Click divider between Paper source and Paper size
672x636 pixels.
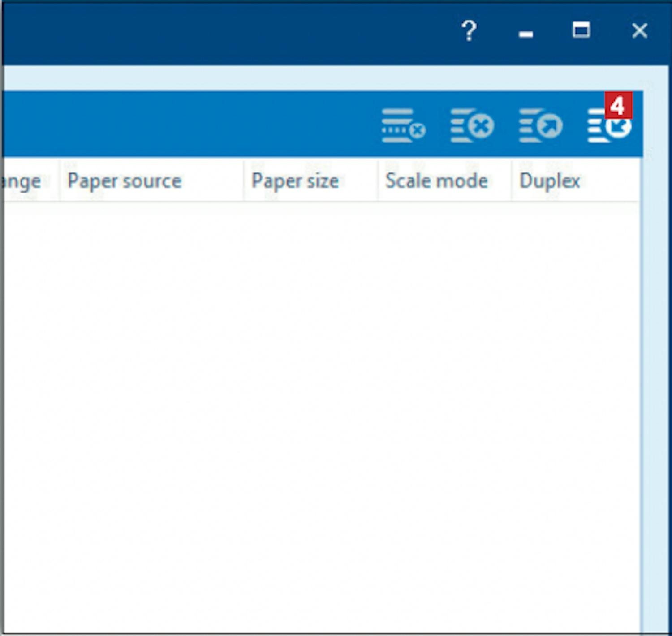(x=244, y=181)
